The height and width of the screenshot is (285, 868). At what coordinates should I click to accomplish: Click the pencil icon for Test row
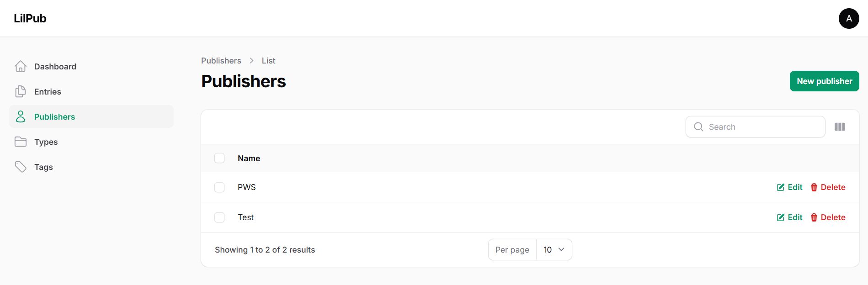781,217
